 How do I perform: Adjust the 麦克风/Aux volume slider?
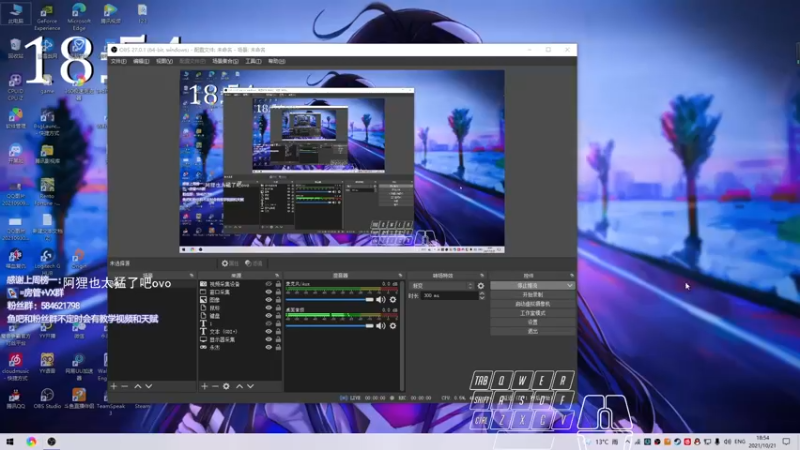coord(369,299)
